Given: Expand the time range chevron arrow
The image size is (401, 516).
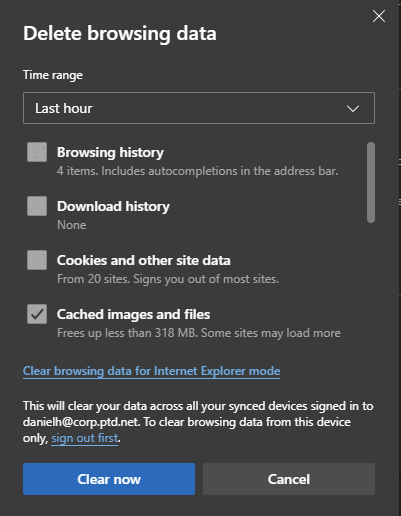Looking at the screenshot, I should coord(353,108).
